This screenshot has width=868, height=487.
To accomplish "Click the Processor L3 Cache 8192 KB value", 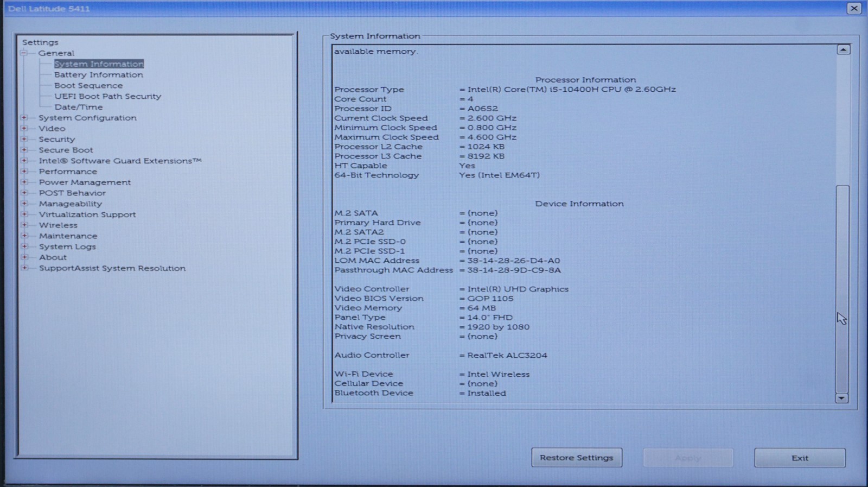I will pyautogui.click(x=486, y=156).
